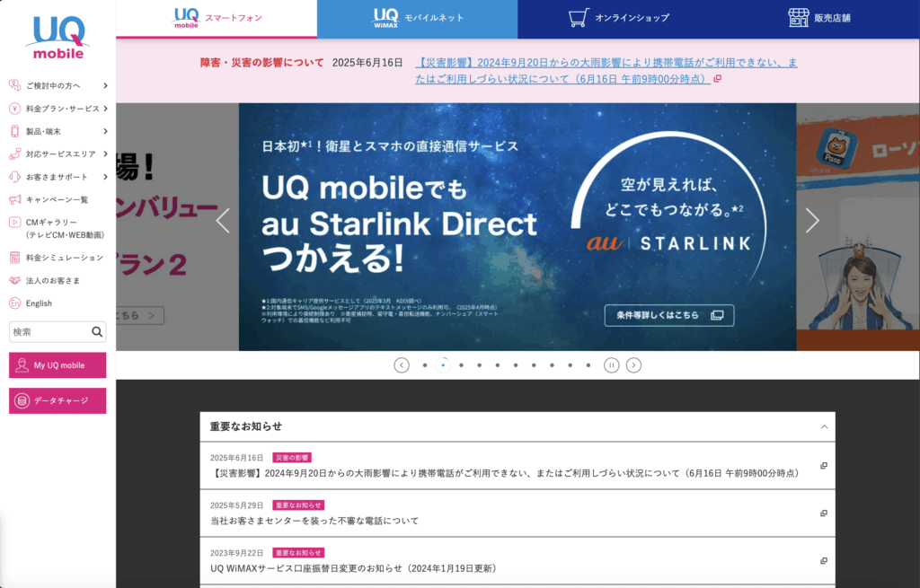This screenshot has width=920, height=588.
Task: Click the au Starlink Direct banner
Action: click(x=517, y=227)
